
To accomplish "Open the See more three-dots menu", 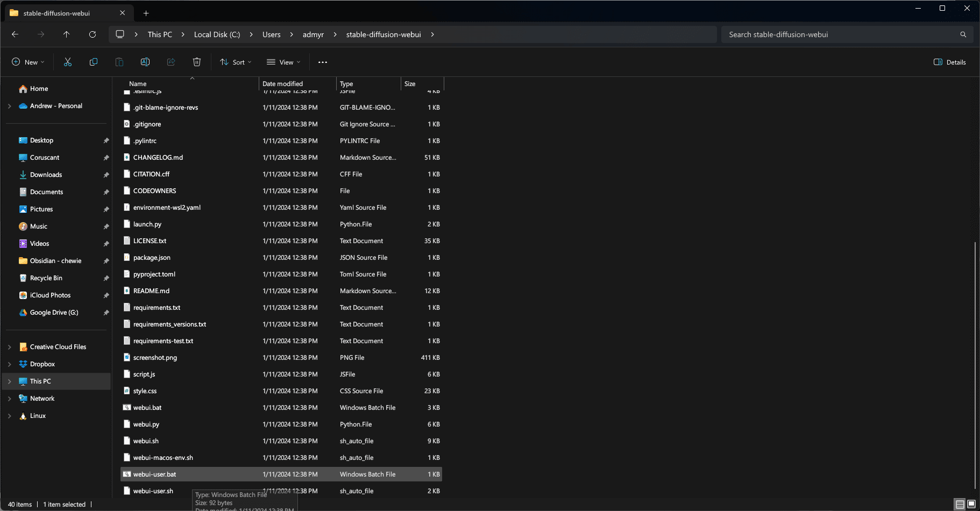I will (x=323, y=62).
